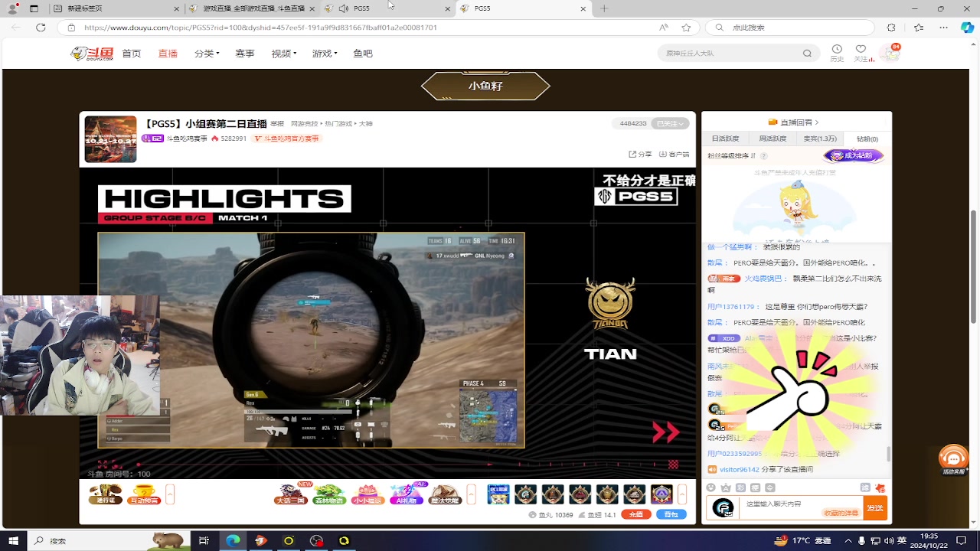The height and width of the screenshot is (551, 980).
Task: Switch to the 钻粉(0) tab
Action: (x=867, y=139)
